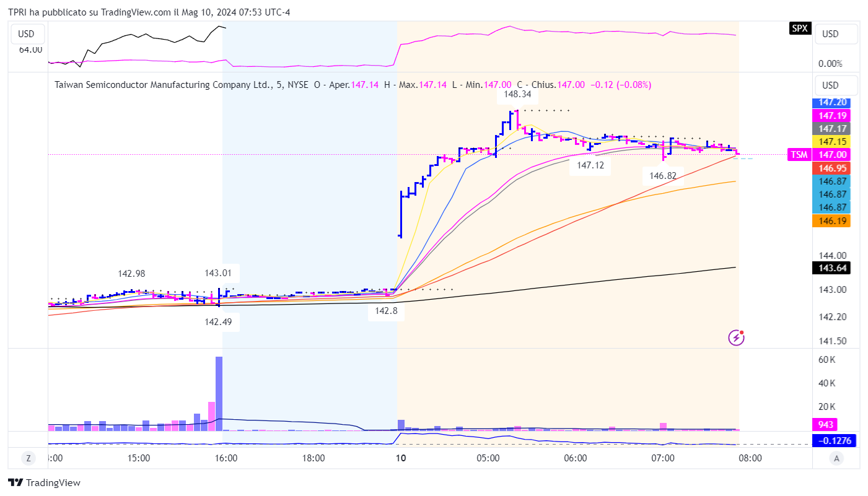Click the 16:00 time axis label

(x=226, y=458)
